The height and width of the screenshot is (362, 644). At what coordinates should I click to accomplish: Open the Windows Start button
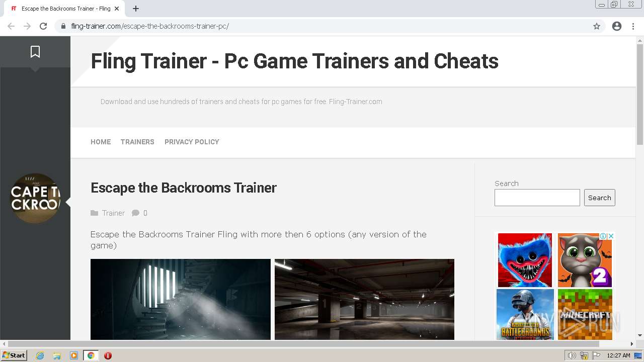click(x=14, y=355)
